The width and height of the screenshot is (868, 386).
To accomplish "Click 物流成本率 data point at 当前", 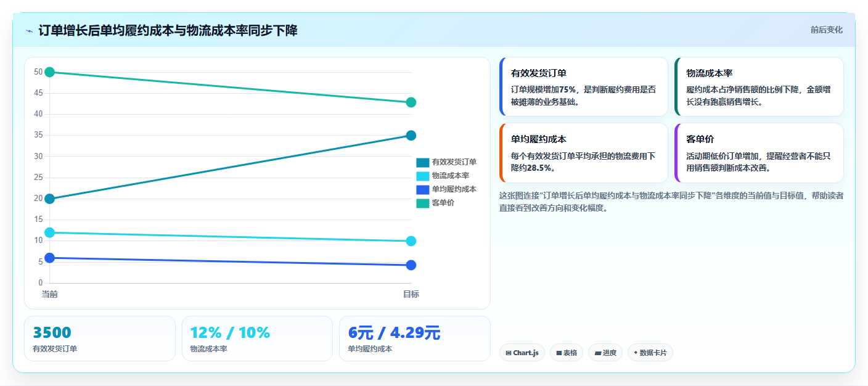I will (50, 232).
